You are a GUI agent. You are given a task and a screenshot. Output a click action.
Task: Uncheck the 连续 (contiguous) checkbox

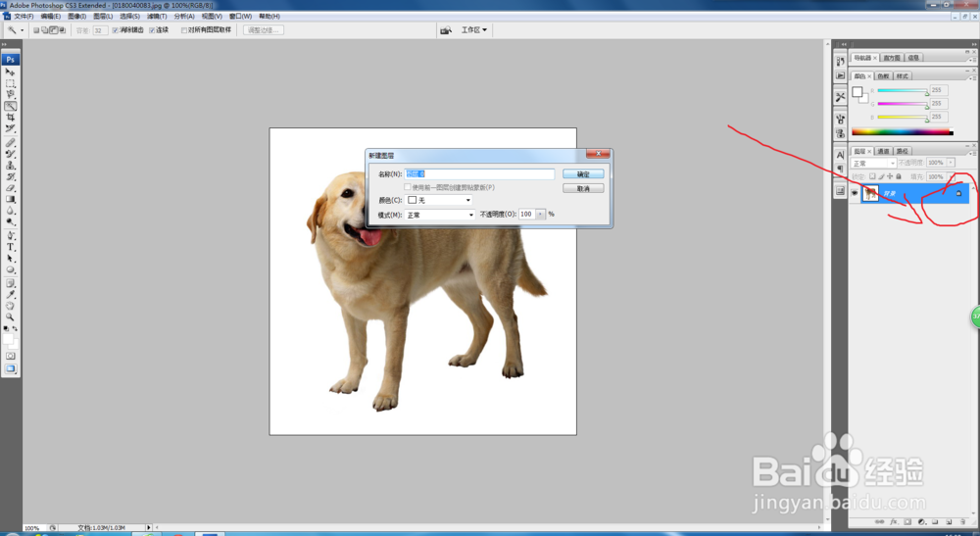pos(152,30)
